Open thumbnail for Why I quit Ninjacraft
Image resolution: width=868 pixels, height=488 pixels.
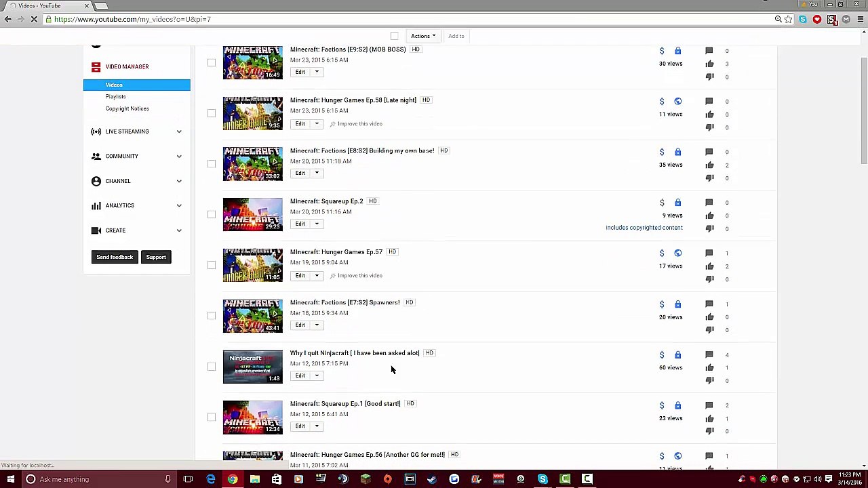[253, 367]
